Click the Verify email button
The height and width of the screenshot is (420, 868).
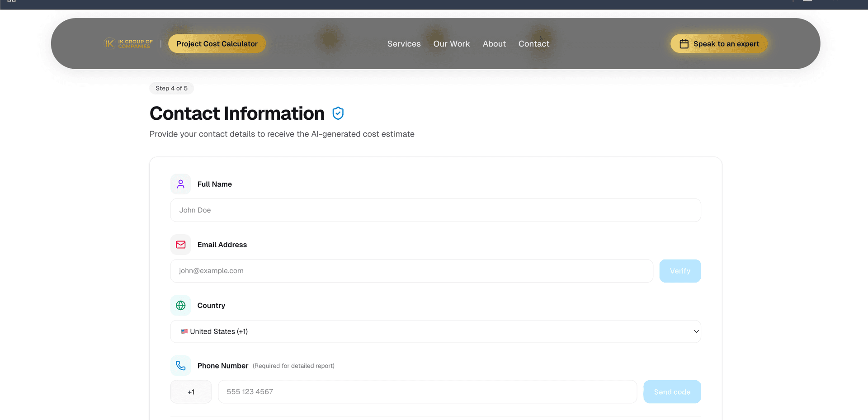pyautogui.click(x=680, y=271)
